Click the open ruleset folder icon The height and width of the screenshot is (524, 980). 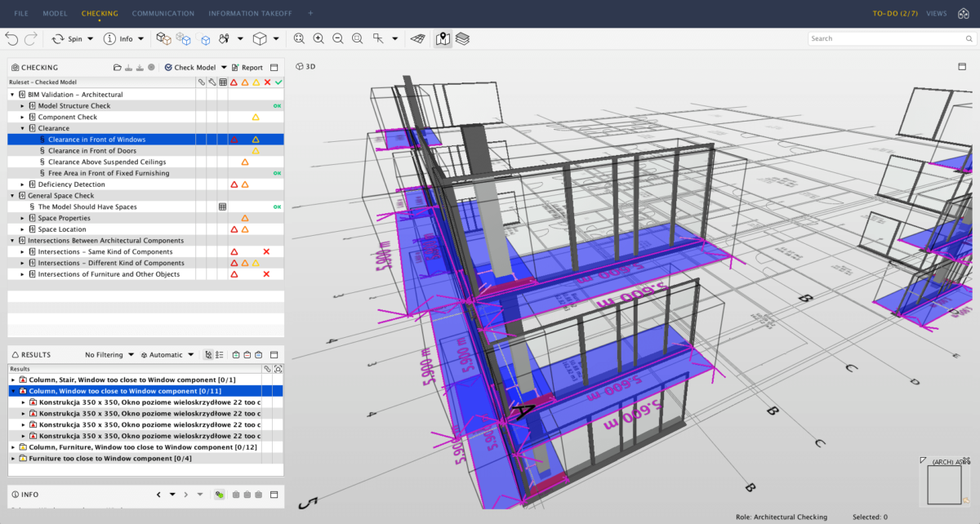118,68
